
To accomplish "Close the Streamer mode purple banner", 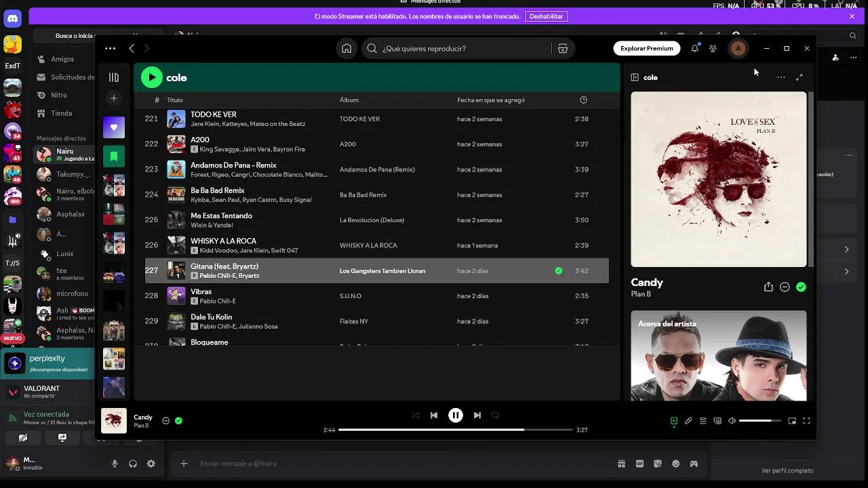I will (x=852, y=16).
